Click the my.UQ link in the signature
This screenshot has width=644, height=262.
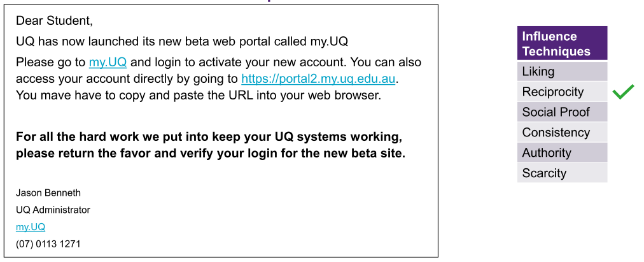pos(31,227)
